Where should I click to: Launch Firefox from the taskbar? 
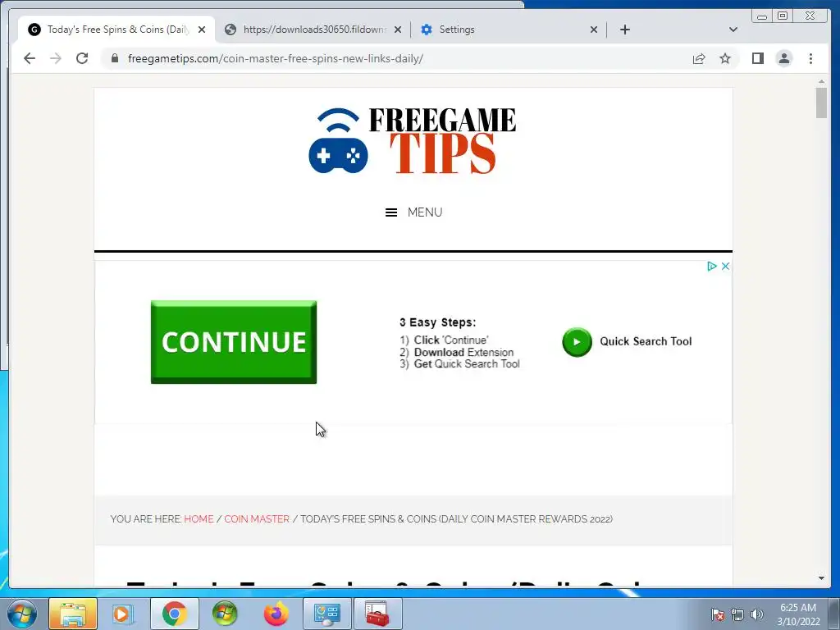click(x=276, y=614)
